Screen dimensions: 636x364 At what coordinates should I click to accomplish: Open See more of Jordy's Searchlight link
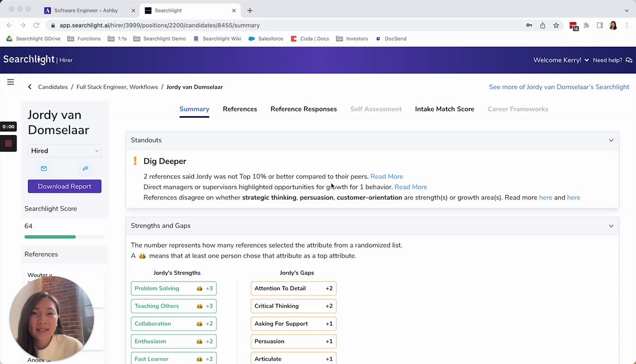click(559, 87)
